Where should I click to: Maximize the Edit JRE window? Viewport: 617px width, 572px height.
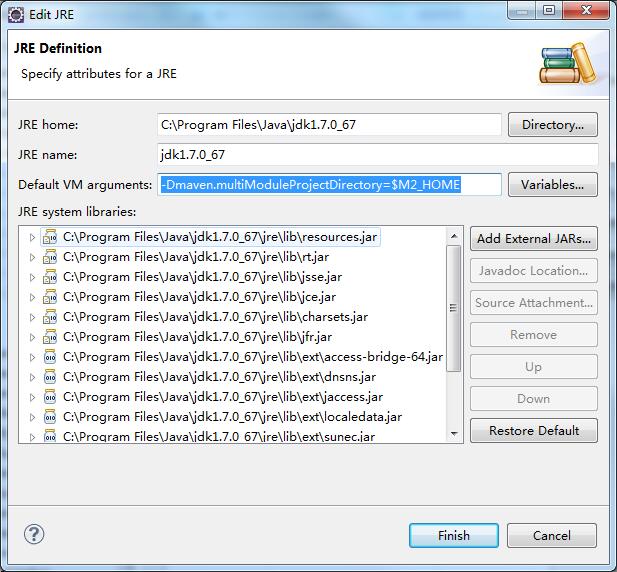[x=549, y=10]
